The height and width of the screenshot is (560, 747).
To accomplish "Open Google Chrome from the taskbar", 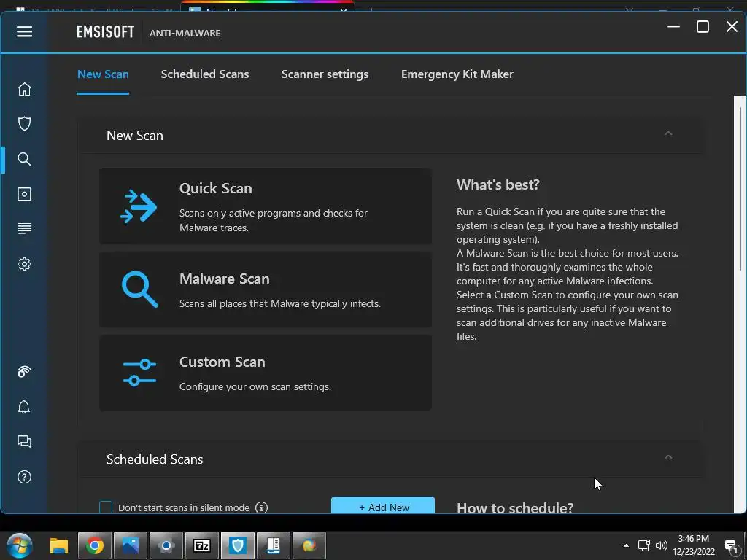I will click(x=94, y=545).
